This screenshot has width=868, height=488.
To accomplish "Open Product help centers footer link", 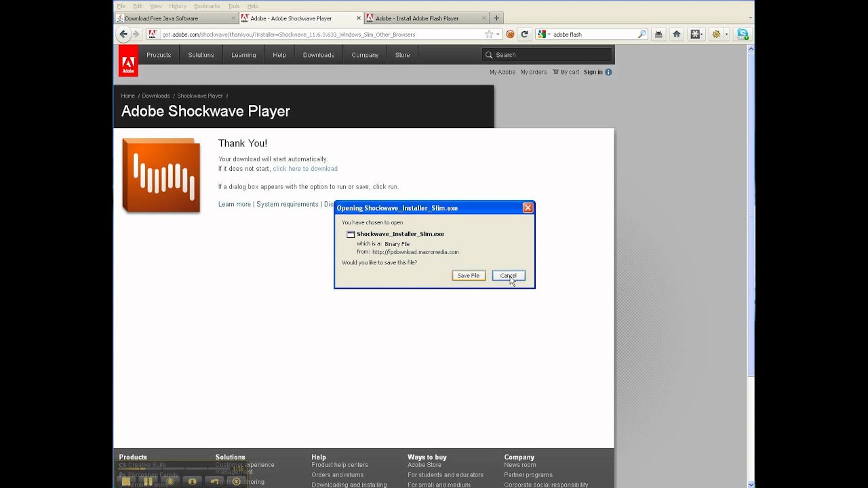I will coord(340,465).
